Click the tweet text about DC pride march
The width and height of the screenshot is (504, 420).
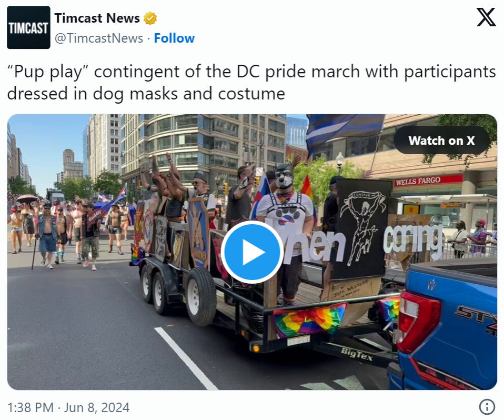click(251, 82)
